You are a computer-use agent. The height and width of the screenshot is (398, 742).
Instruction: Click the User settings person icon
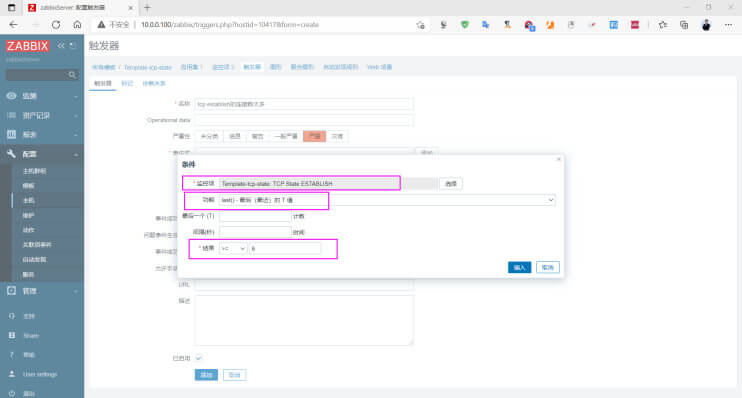pos(11,374)
